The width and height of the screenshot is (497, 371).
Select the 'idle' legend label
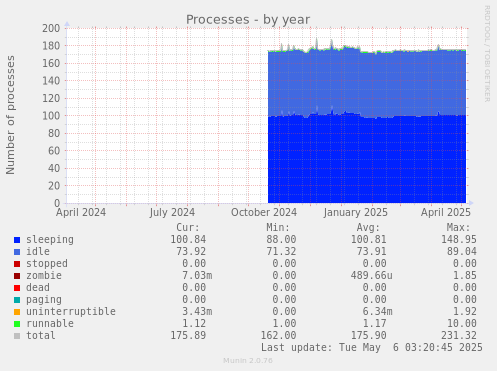(38, 251)
